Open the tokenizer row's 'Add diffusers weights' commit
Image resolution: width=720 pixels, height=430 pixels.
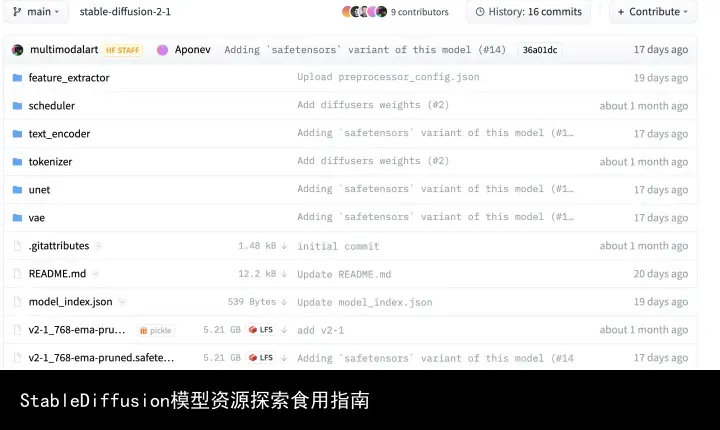coord(373,161)
